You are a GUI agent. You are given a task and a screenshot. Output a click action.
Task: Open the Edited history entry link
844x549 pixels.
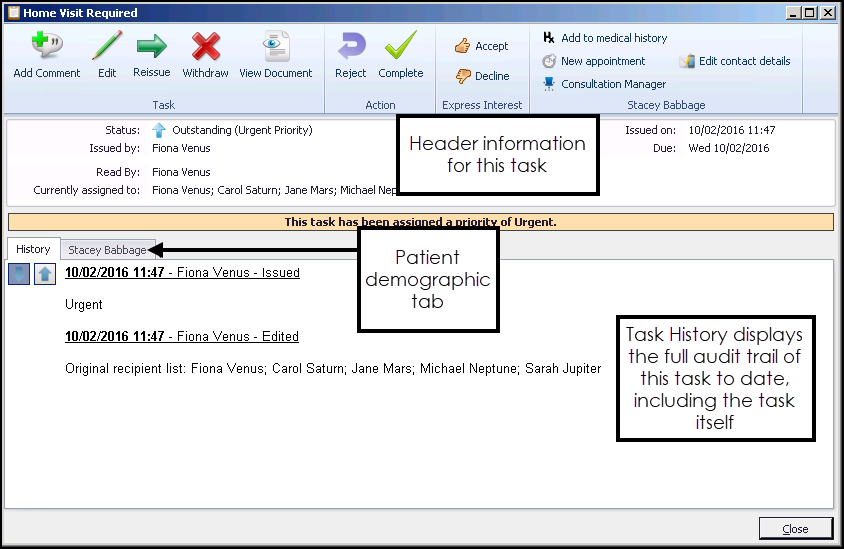tap(182, 336)
